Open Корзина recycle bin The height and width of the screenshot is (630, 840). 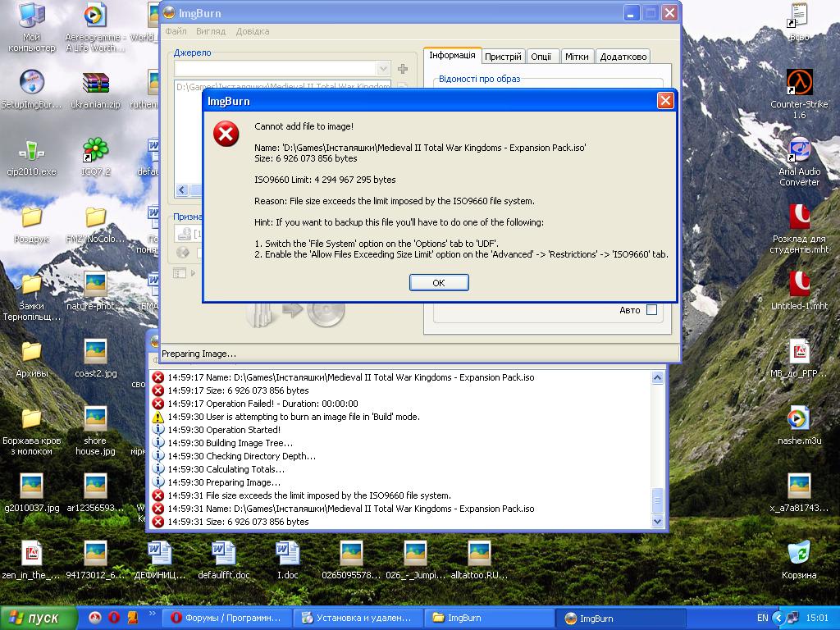click(799, 560)
